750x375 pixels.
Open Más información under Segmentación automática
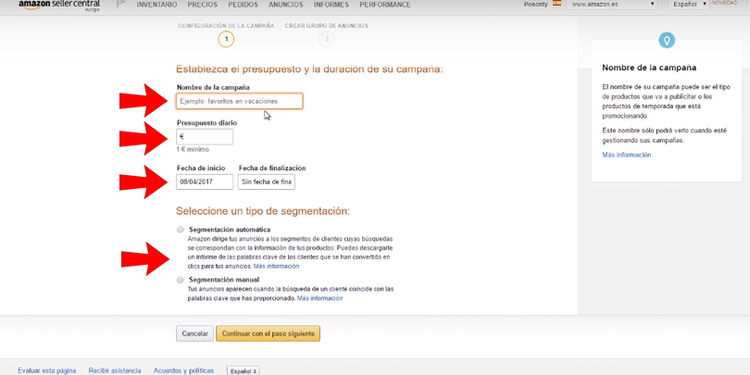(x=276, y=266)
